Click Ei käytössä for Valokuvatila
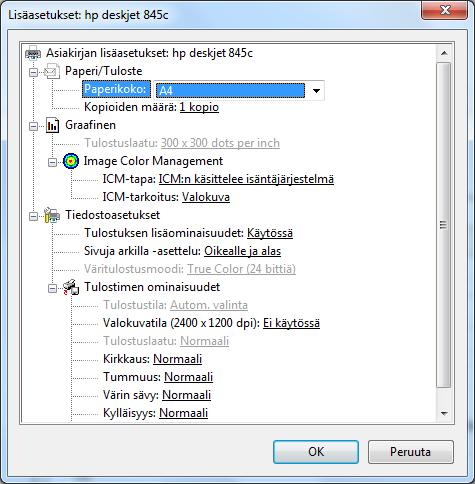475x484 pixels. click(x=291, y=323)
